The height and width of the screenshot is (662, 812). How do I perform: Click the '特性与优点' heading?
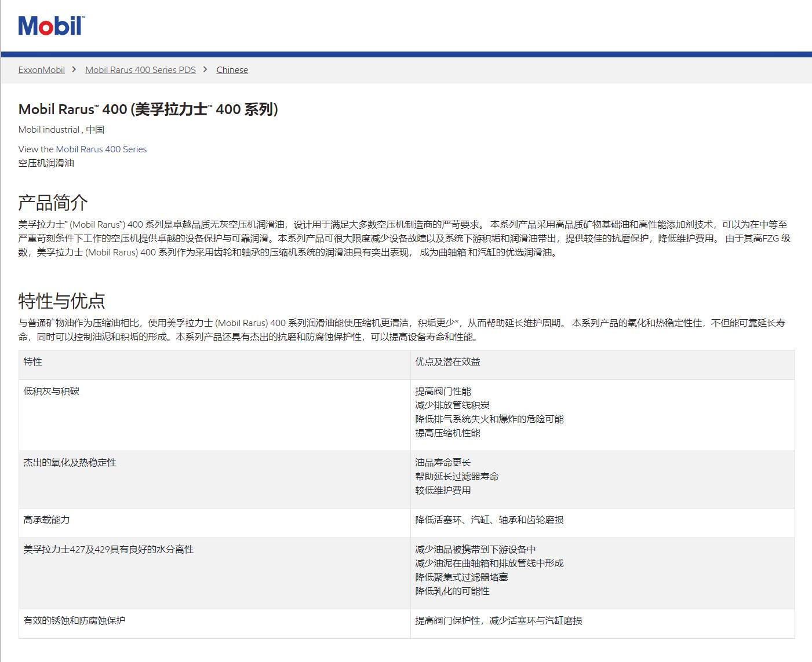click(62, 301)
